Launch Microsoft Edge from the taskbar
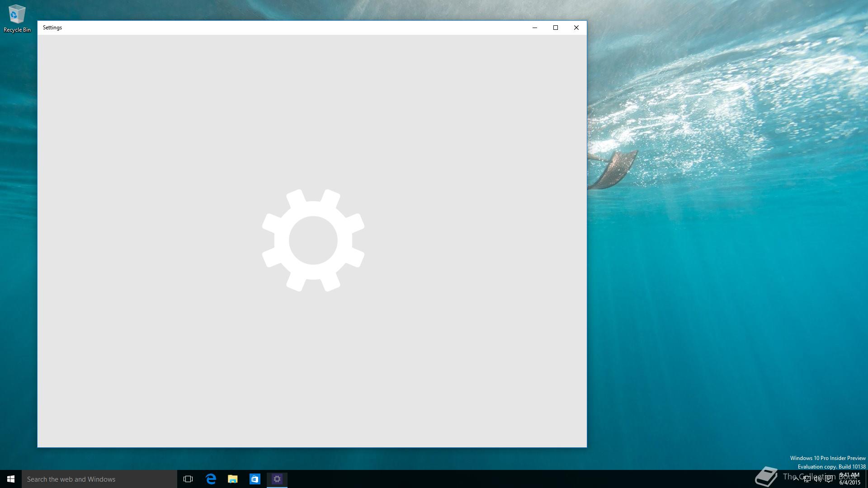The image size is (868, 488). click(211, 479)
